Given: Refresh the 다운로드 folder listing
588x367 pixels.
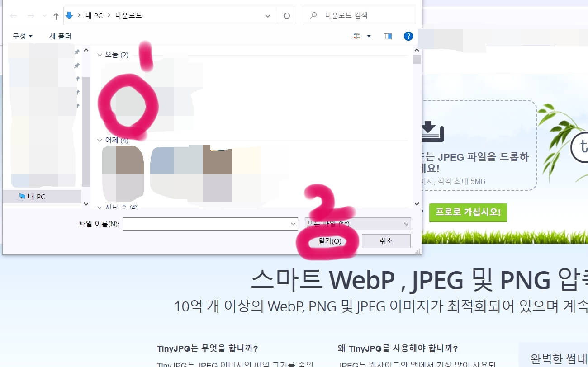Looking at the screenshot, I should click(286, 15).
